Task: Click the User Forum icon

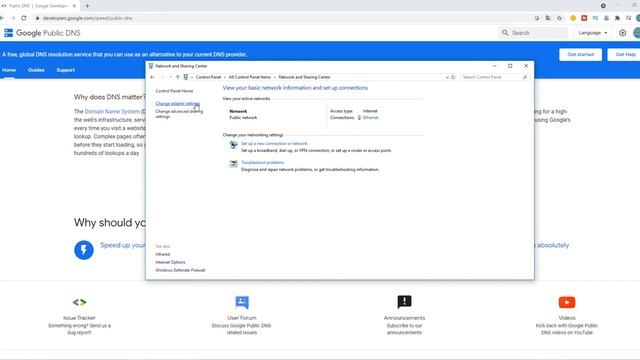Action: point(242,302)
